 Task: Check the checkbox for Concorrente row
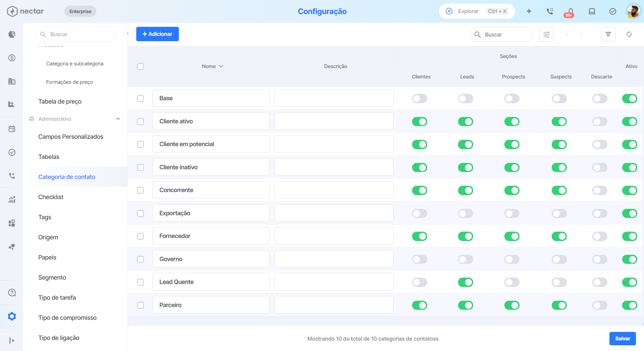(140, 190)
